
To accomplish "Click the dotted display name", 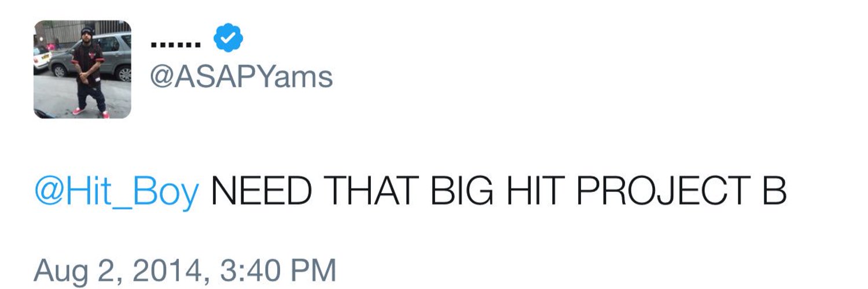I will point(176,43).
